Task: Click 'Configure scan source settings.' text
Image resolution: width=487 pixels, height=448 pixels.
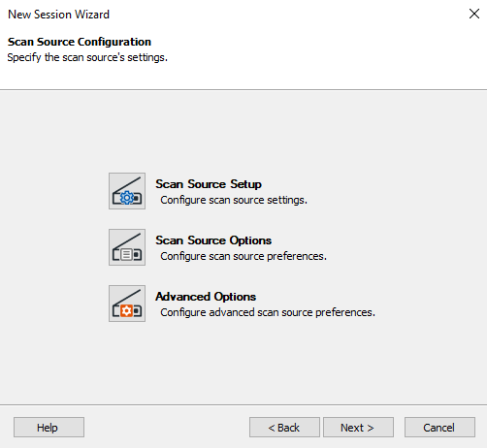Action: point(234,200)
